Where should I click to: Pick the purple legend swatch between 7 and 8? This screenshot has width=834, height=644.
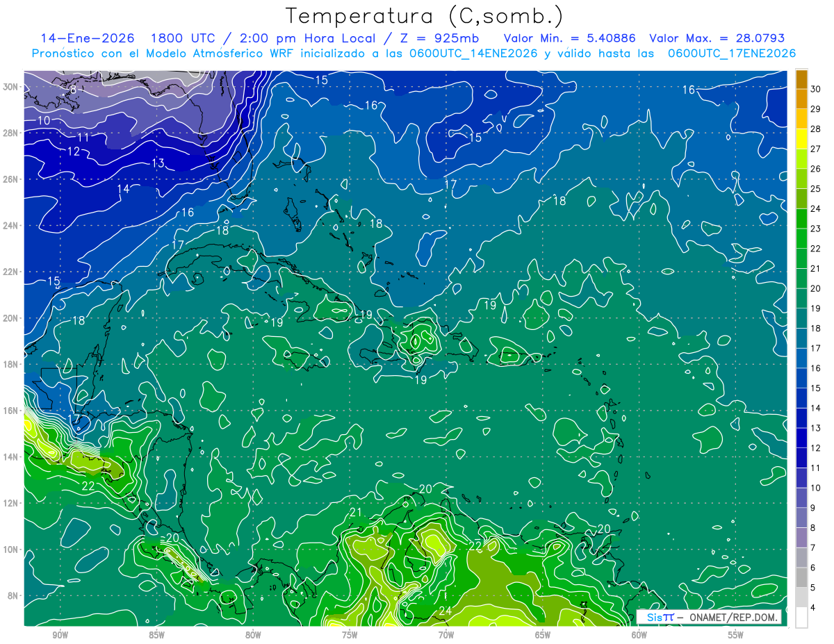801,538
